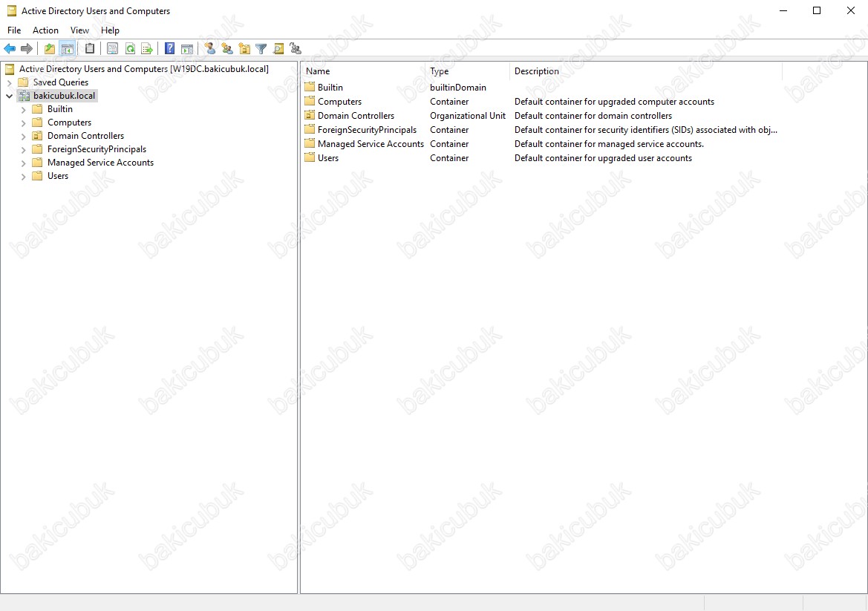The height and width of the screenshot is (611, 868).
Task: Sort list by Type column header
Action: pos(468,71)
